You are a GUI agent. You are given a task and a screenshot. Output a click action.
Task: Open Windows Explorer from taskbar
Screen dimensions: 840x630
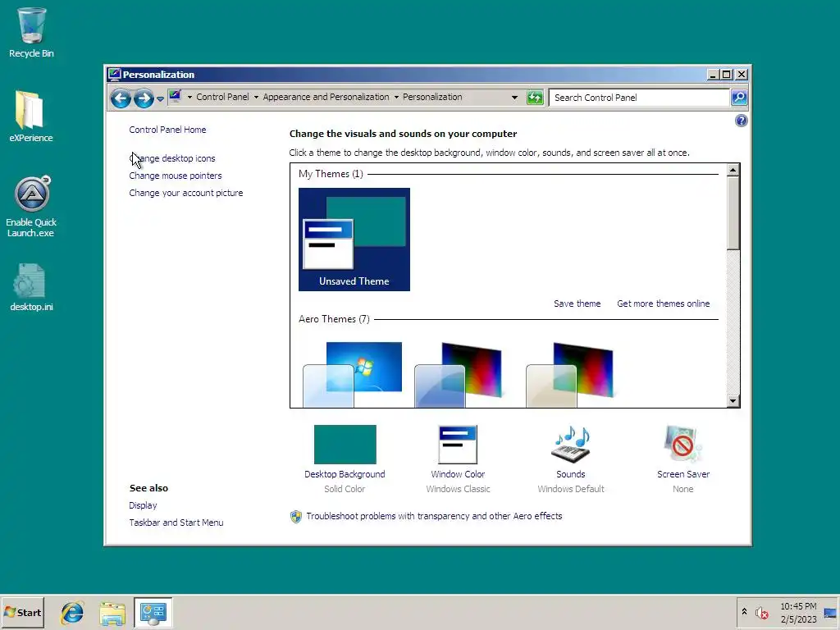coord(112,613)
